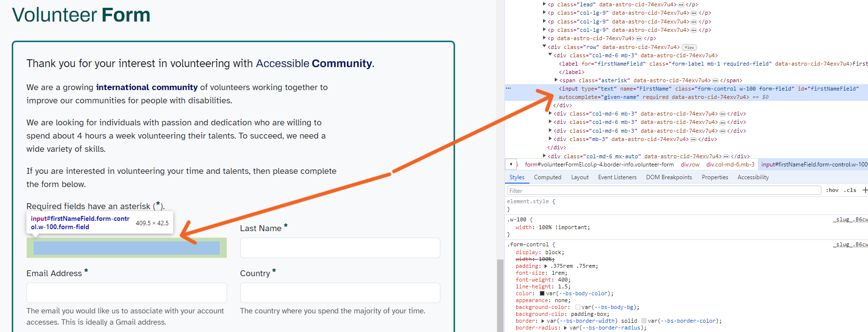The height and width of the screenshot is (332, 868).
Task: Click the Email Address input field
Action: (127, 293)
